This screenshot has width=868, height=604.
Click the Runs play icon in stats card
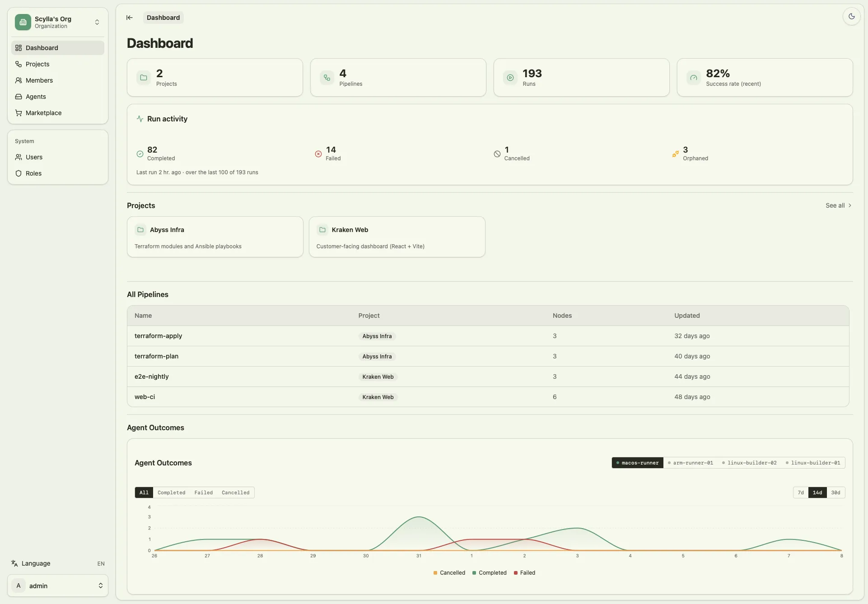click(510, 78)
